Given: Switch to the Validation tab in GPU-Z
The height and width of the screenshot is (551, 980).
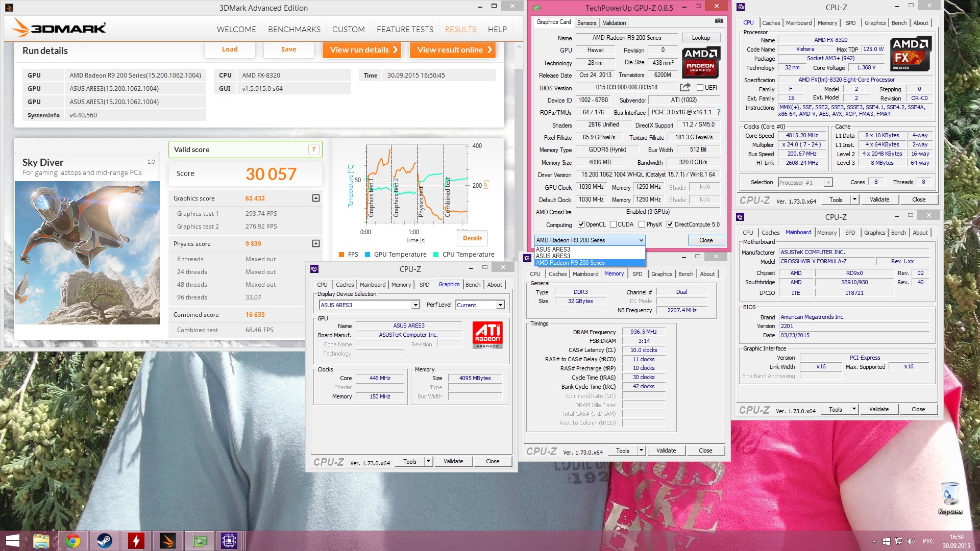Looking at the screenshot, I should point(614,23).
